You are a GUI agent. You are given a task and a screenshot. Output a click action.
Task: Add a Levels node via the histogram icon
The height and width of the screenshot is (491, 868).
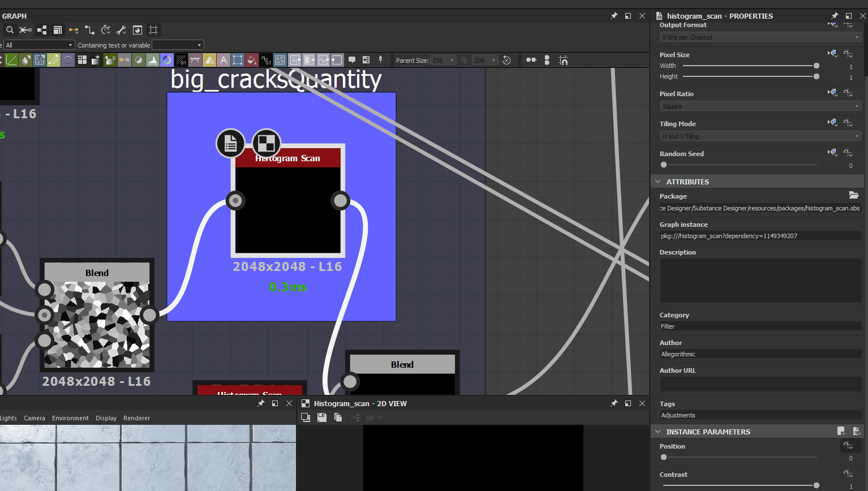click(153, 60)
